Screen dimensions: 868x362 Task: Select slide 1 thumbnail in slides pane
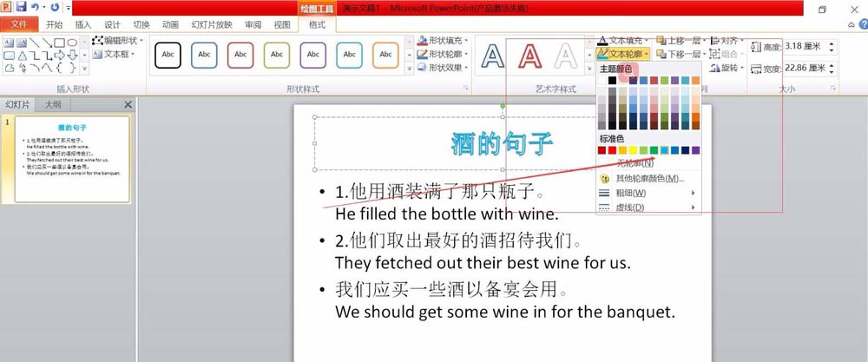[x=73, y=159]
